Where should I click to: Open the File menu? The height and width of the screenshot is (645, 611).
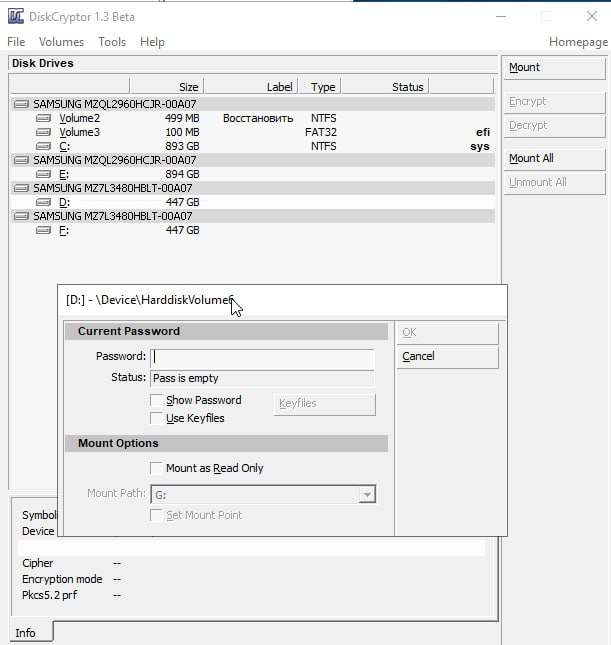point(16,42)
